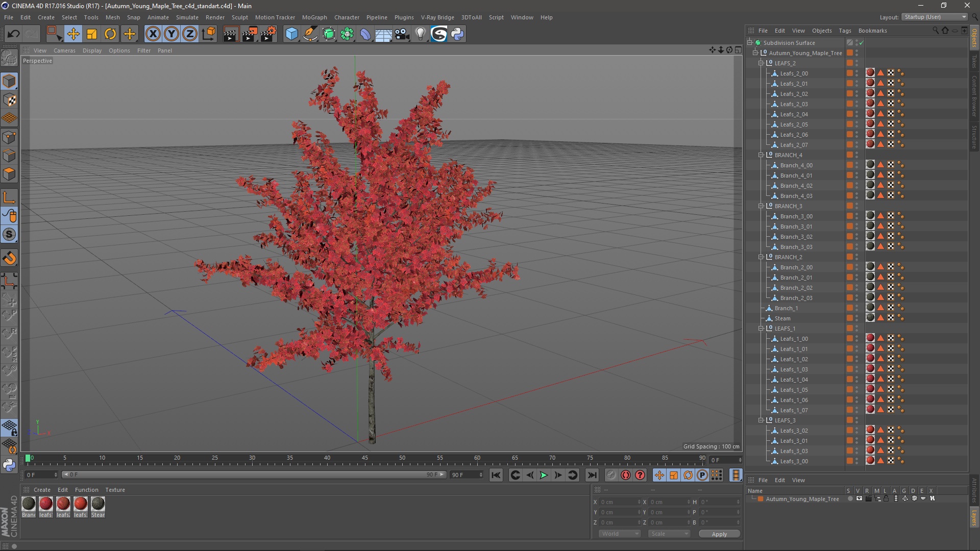Collapse the LEAFS_3 group
Screen dimensions: 980x551
[x=761, y=420]
